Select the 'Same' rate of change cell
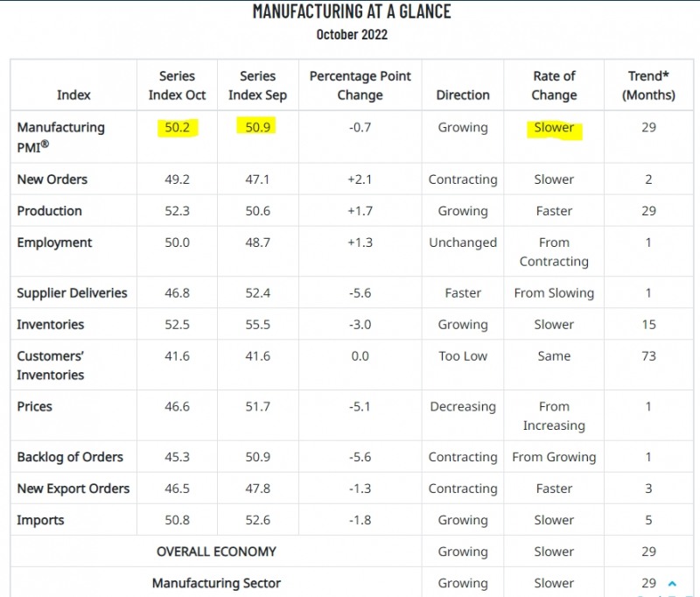 point(554,356)
